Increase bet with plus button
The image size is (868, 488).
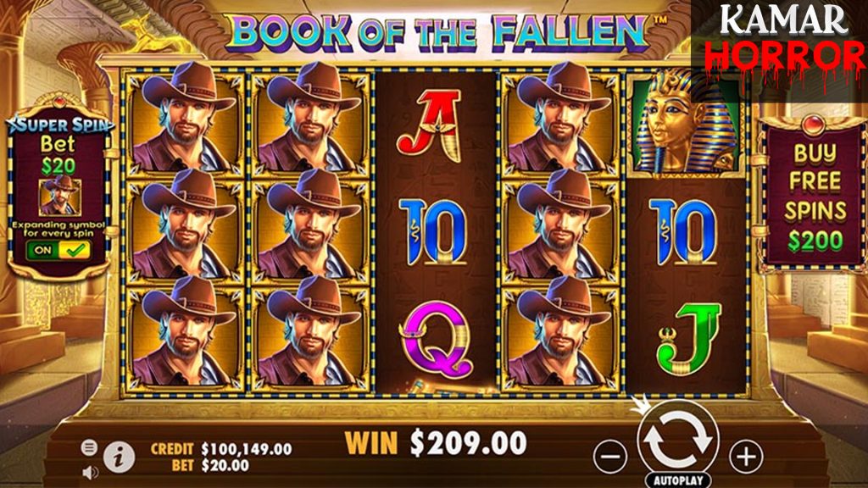[746, 457]
